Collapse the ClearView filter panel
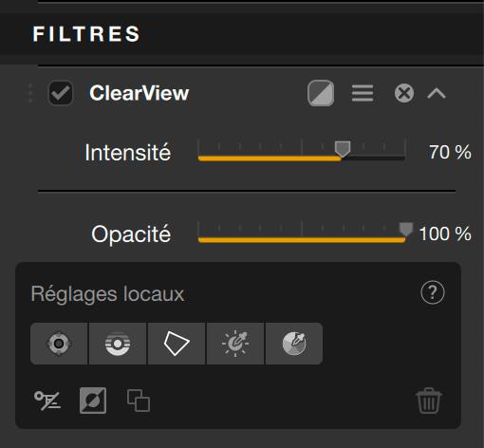Image resolution: width=484 pixels, height=448 pixels. click(x=437, y=93)
